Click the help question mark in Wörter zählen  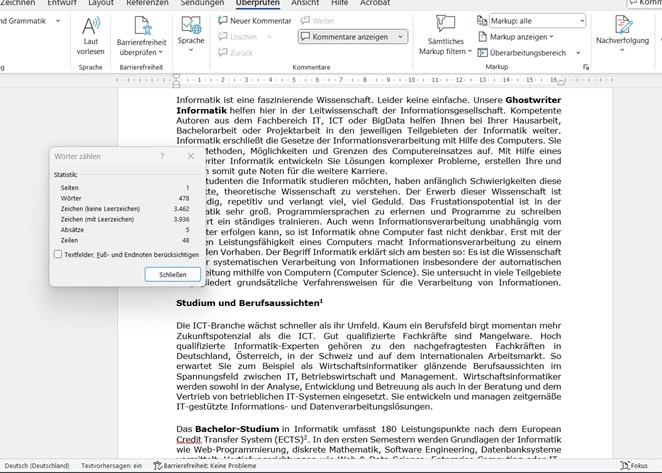point(162,156)
